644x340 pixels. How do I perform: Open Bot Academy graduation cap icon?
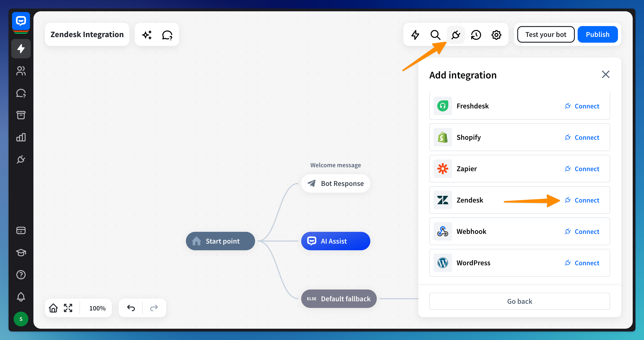coord(21,252)
